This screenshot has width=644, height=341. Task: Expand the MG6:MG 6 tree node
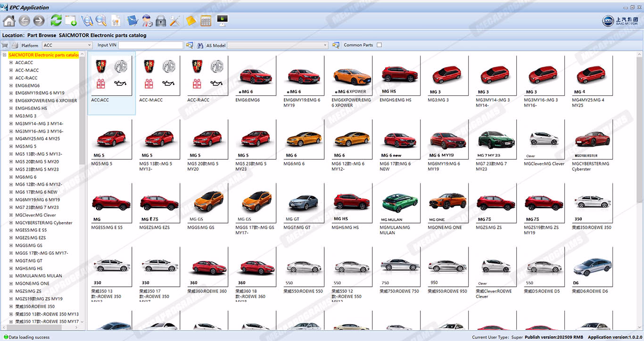coord(11,177)
